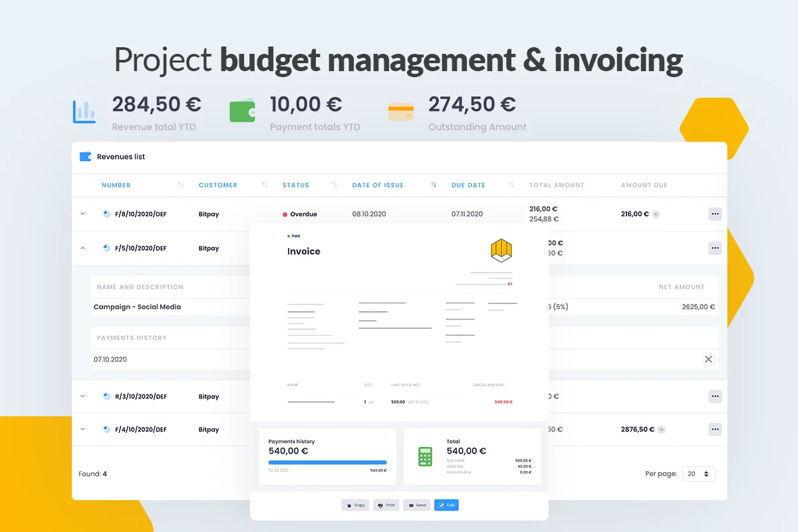
Task: Click the 10,00 € payment totals figure
Action: [x=306, y=104]
